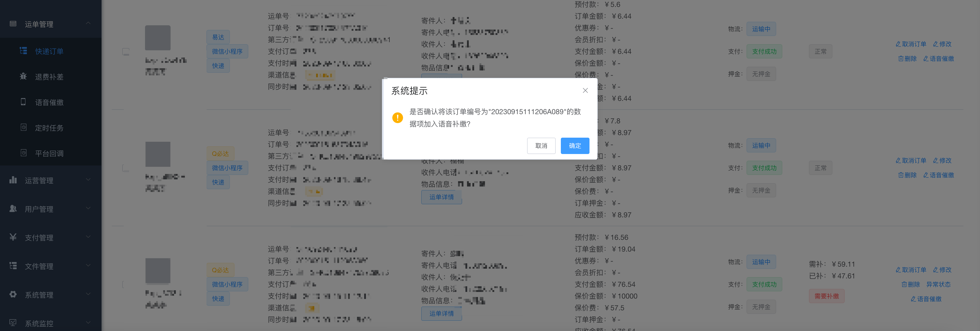Click the 正常 status tag on the ¥8.97 order

820,168
